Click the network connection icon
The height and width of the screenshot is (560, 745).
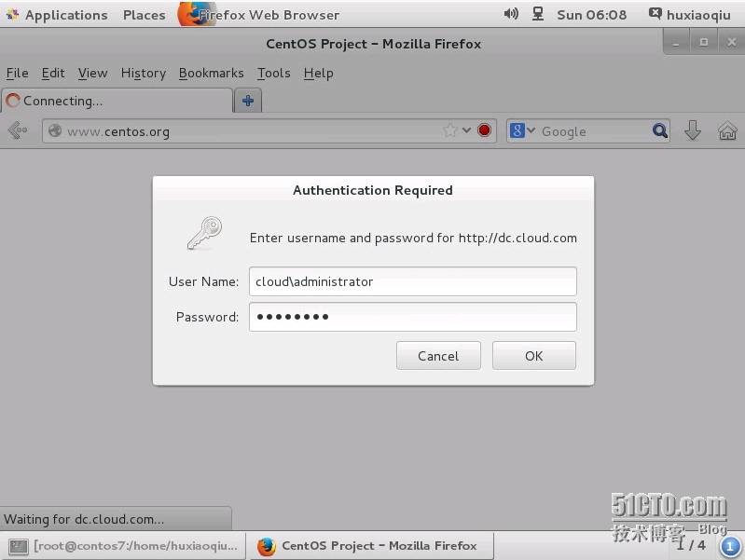tap(537, 14)
